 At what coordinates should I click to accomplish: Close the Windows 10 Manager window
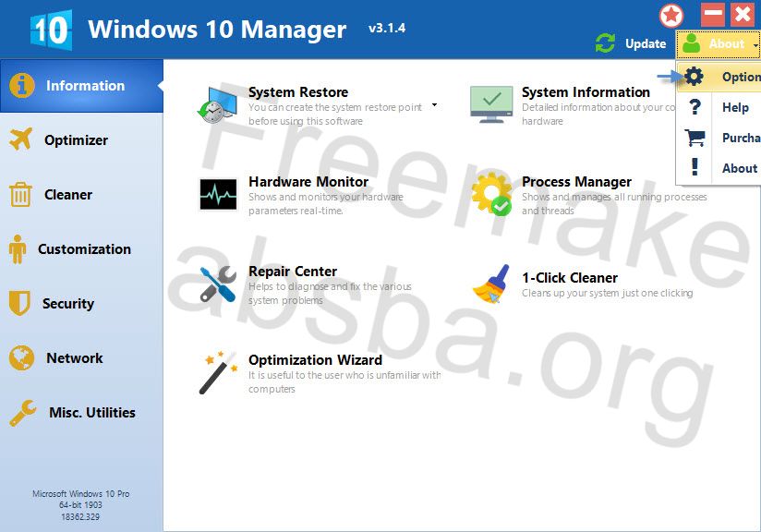pos(743,14)
